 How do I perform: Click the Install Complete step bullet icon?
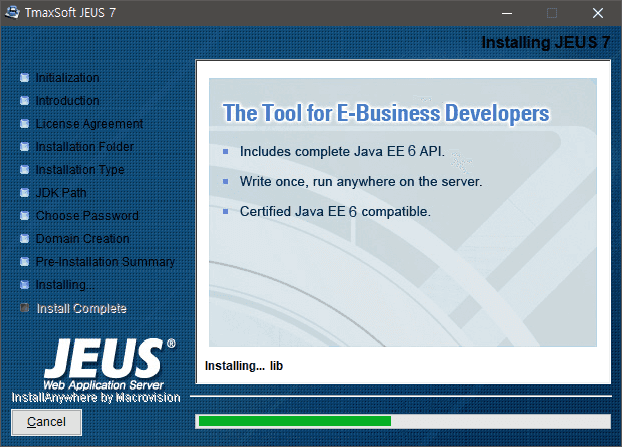(25, 308)
